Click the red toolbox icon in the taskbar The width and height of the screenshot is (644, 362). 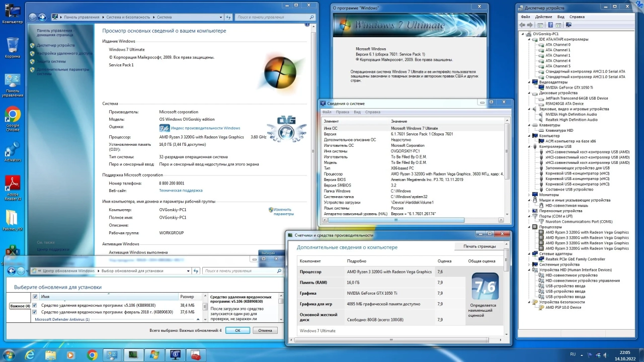[195, 355]
